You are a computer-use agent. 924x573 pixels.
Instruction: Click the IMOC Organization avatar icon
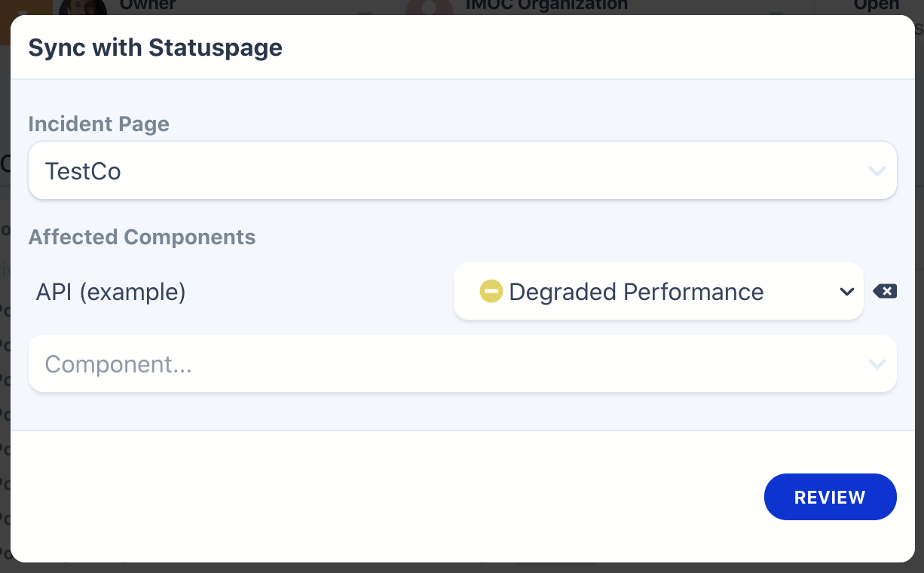click(x=429, y=8)
